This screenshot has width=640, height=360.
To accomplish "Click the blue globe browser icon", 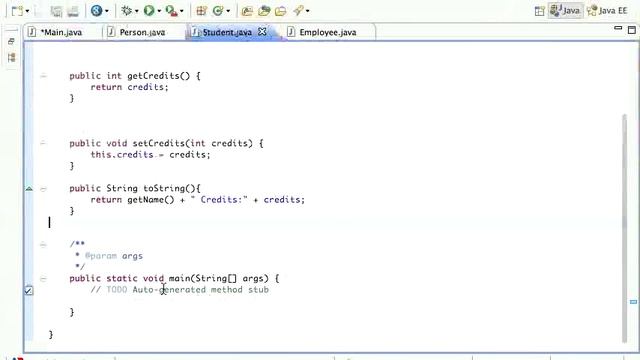I will click(x=97, y=11).
